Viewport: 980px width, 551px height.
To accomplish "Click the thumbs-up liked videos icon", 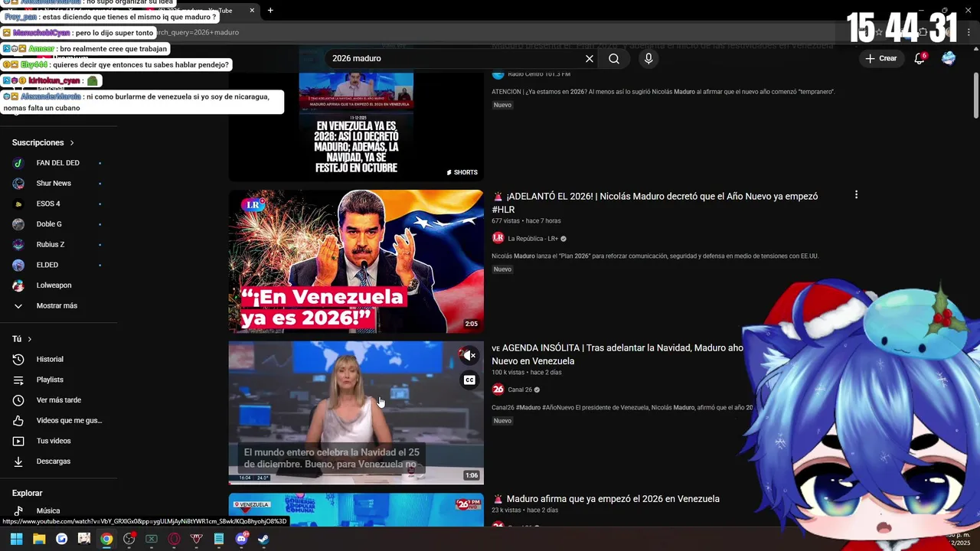I will click(18, 421).
